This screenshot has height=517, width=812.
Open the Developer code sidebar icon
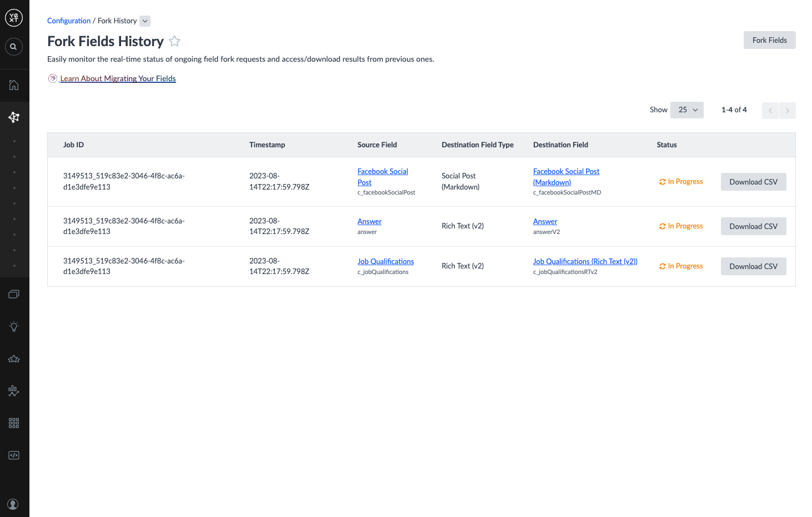(x=14, y=455)
